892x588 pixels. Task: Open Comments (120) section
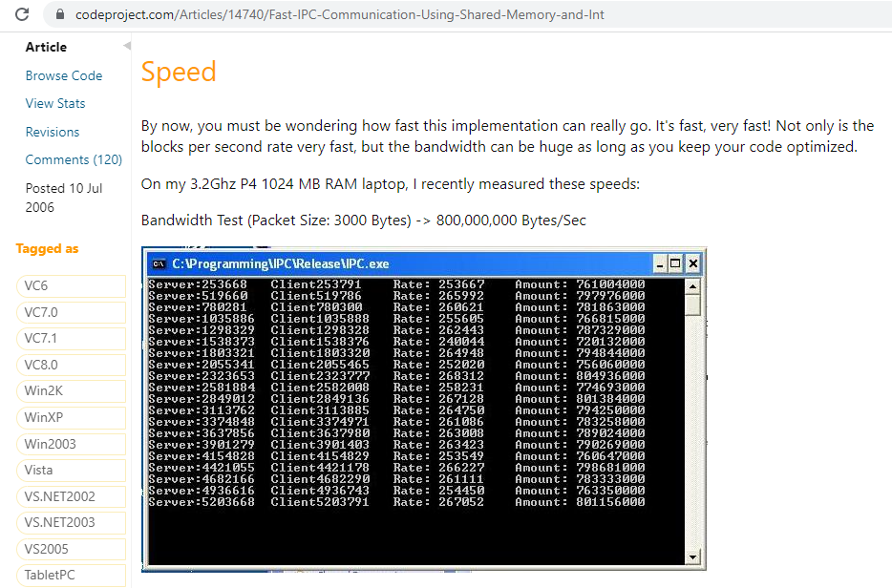(x=74, y=159)
